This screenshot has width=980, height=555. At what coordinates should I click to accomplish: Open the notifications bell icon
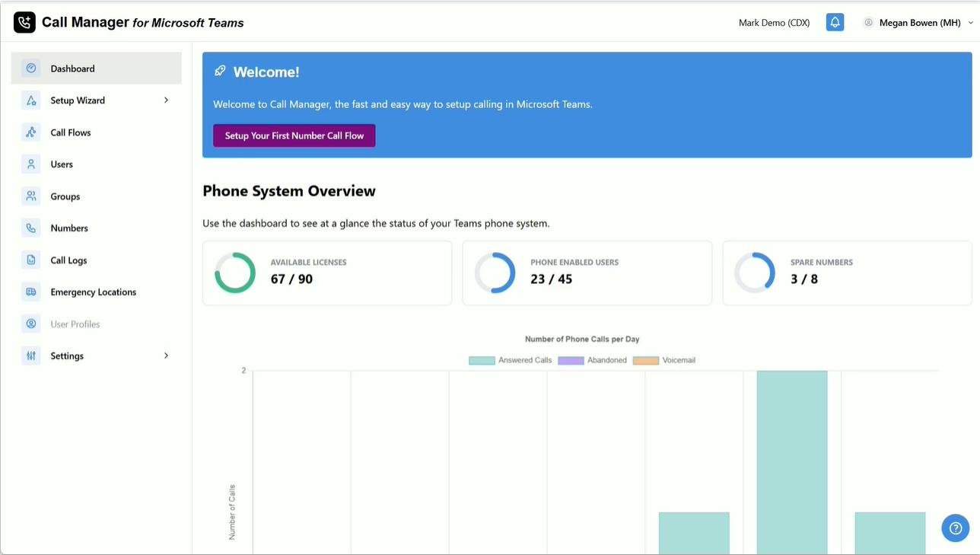click(x=835, y=22)
